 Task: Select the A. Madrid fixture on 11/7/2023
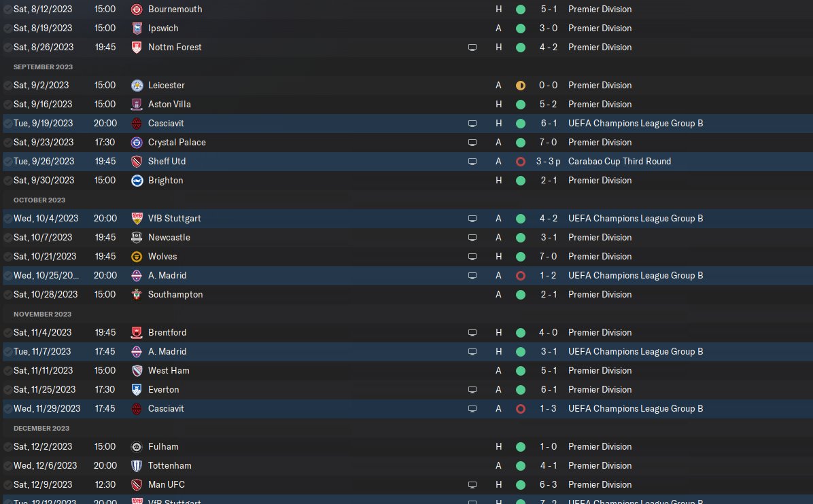pyautogui.click(x=167, y=352)
